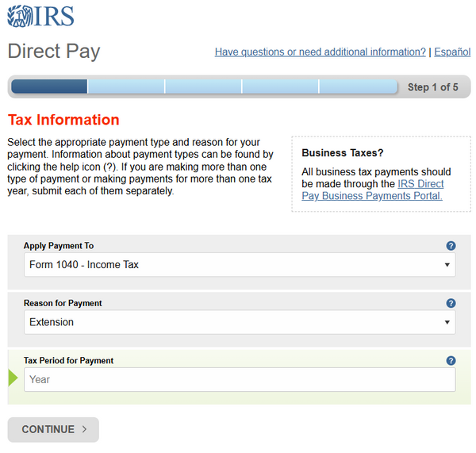This screenshot has width=476, height=453.
Task: Click the Business Taxes? heading
Action: click(x=343, y=153)
